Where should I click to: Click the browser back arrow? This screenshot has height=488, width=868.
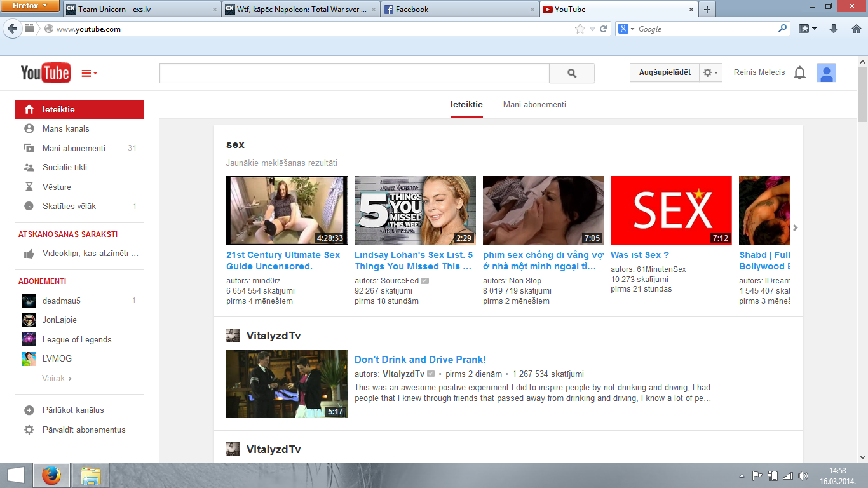click(x=13, y=29)
